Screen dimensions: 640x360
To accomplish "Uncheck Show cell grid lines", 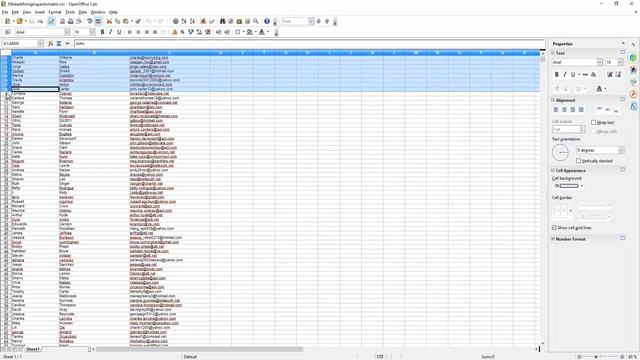I will click(x=554, y=228).
